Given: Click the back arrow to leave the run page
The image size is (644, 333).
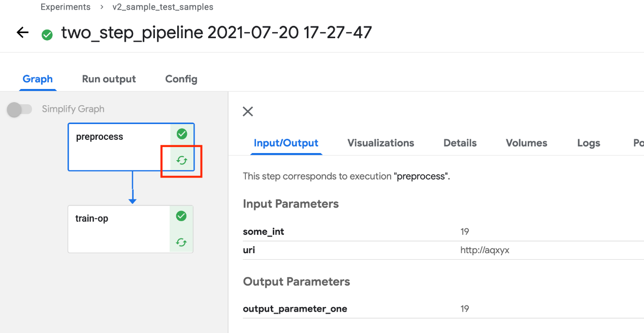Looking at the screenshot, I should pyautogui.click(x=22, y=32).
